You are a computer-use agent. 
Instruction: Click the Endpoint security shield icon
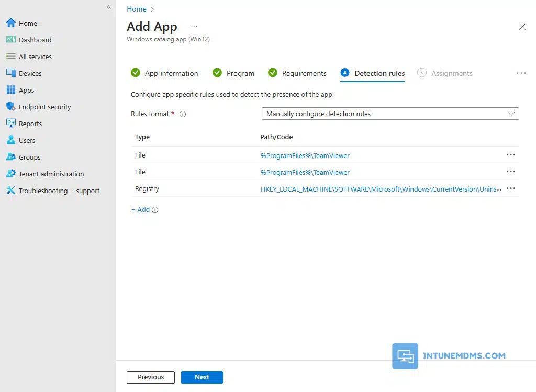click(x=11, y=107)
